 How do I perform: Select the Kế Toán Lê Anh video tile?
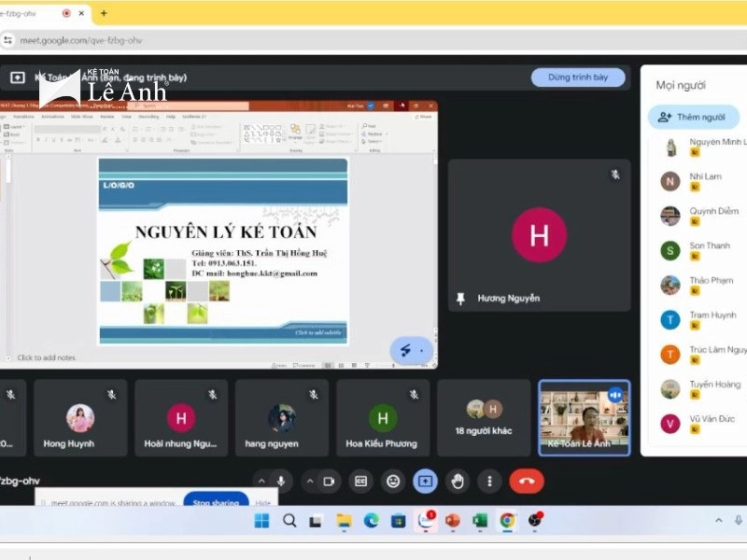point(585,417)
